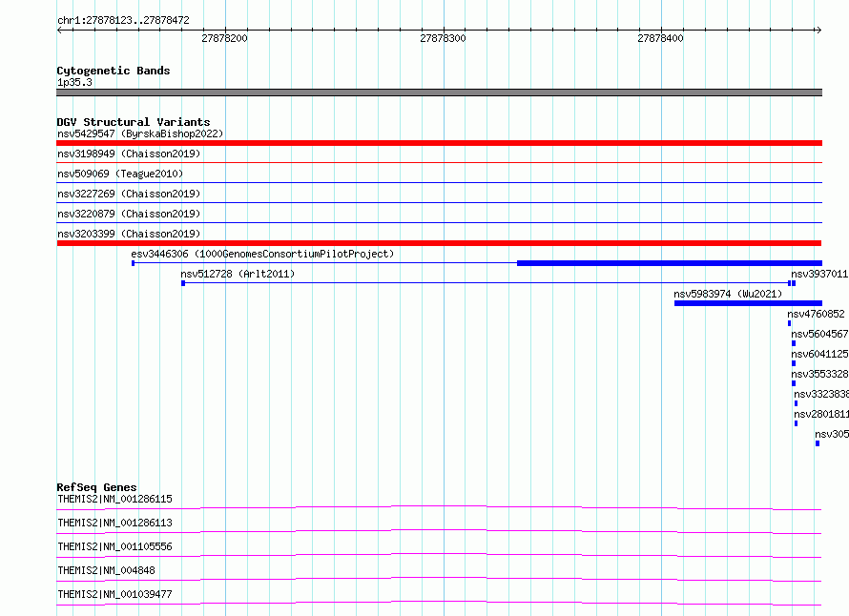Click the blue nsv5983974 (Wu2021) bar

tap(748, 303)
